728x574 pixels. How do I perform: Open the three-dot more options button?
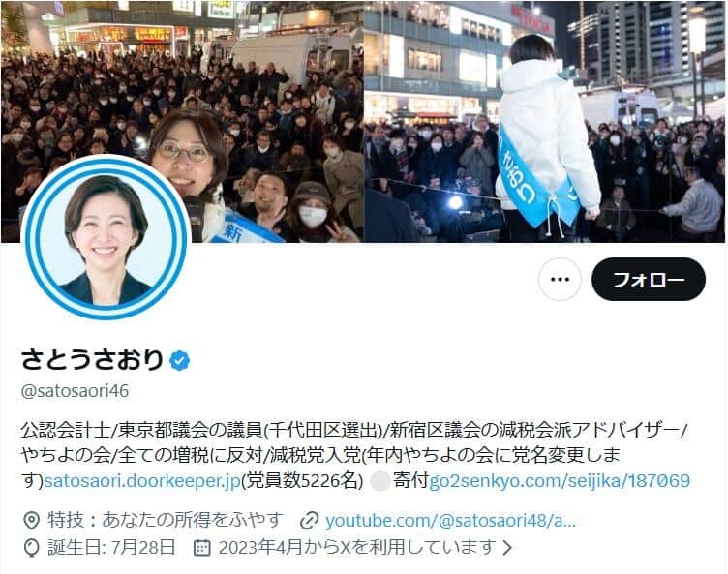[560, 280]
